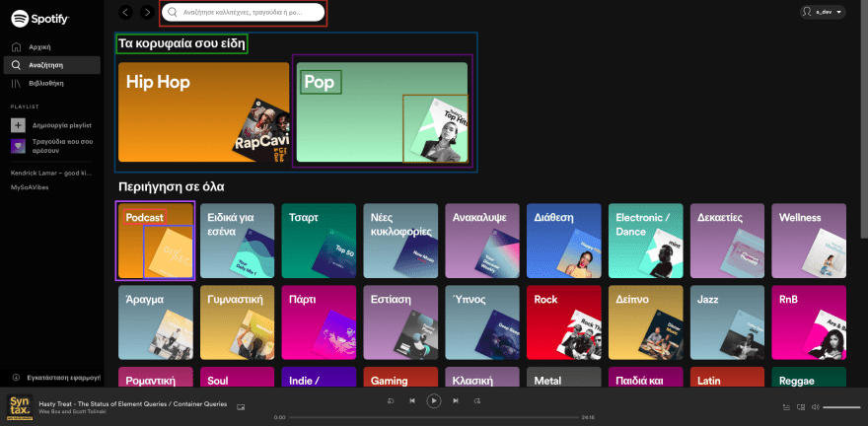This screenshot has height=426, width=868.
Task: Select Αναζήτηση in the sidebar
Action: [x=51, y=65]
